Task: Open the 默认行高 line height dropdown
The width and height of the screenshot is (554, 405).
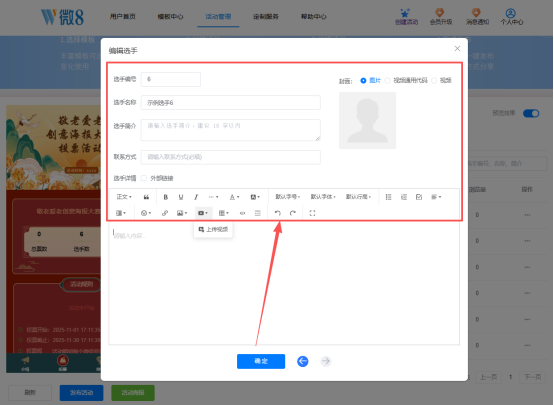Action: tap(358, 197)
